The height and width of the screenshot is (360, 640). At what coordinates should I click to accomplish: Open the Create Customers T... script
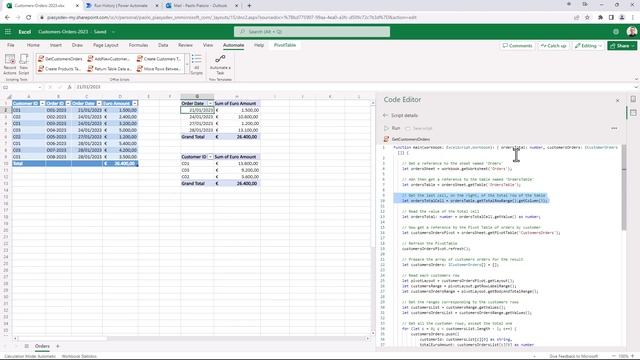(x=159, y=59)
